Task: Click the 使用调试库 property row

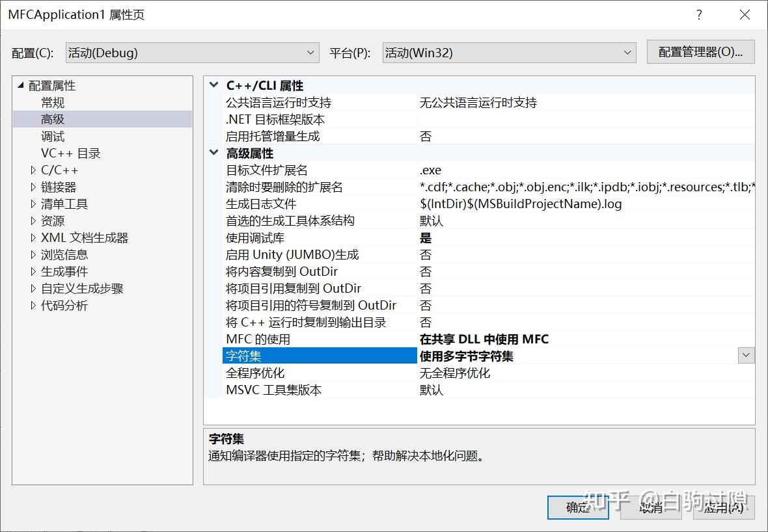Action: 488,238
